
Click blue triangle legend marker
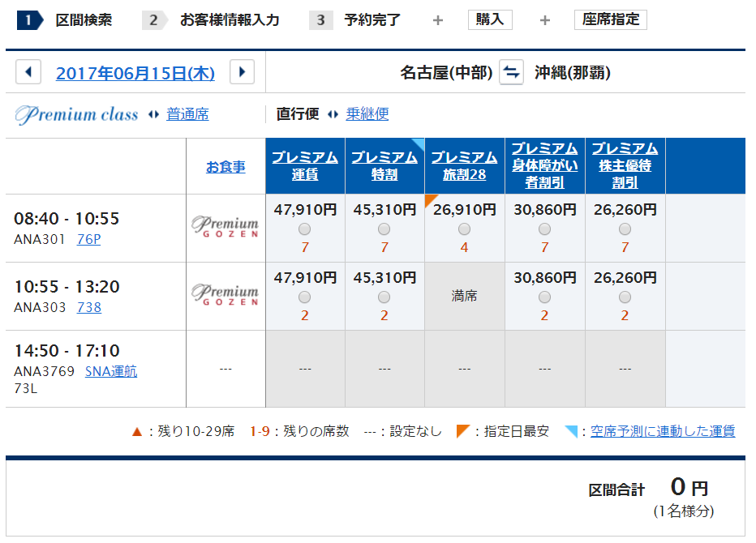click(571, 431)
